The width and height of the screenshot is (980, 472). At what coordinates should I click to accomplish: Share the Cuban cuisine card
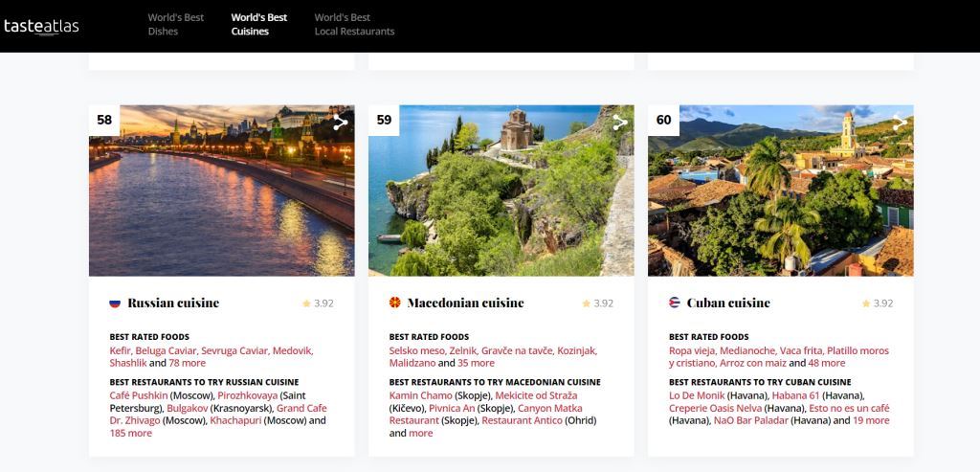900,123
